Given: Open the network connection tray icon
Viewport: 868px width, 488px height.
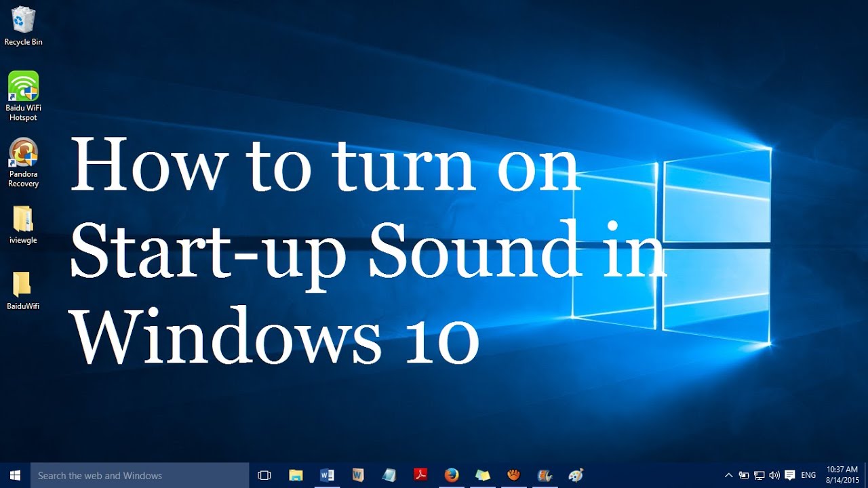Looking at the screenshot, I should pos(759,475).
